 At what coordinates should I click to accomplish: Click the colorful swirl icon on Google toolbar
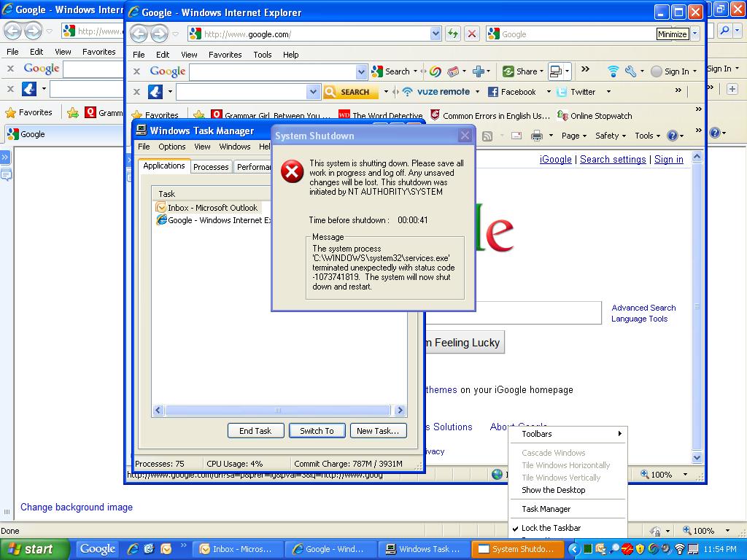pyautogui.click(x=435, y=71)
